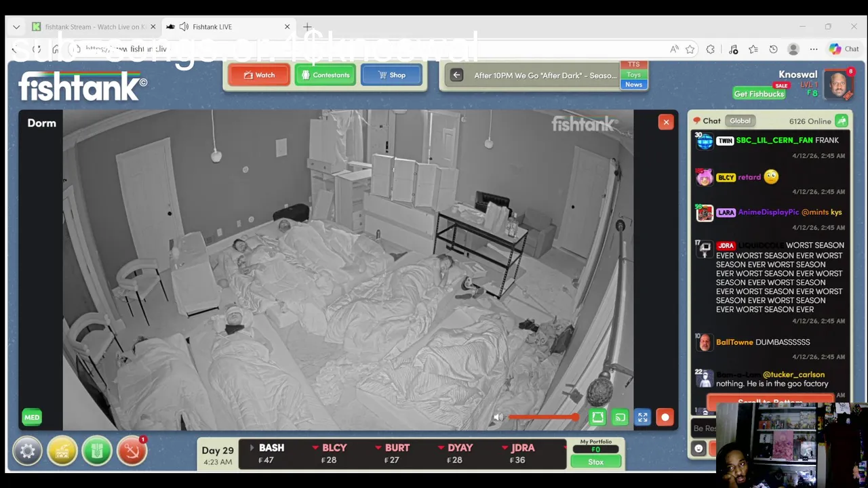Start clip recording with red button
This screenshot has height=488, width=868.
point(665,418)
